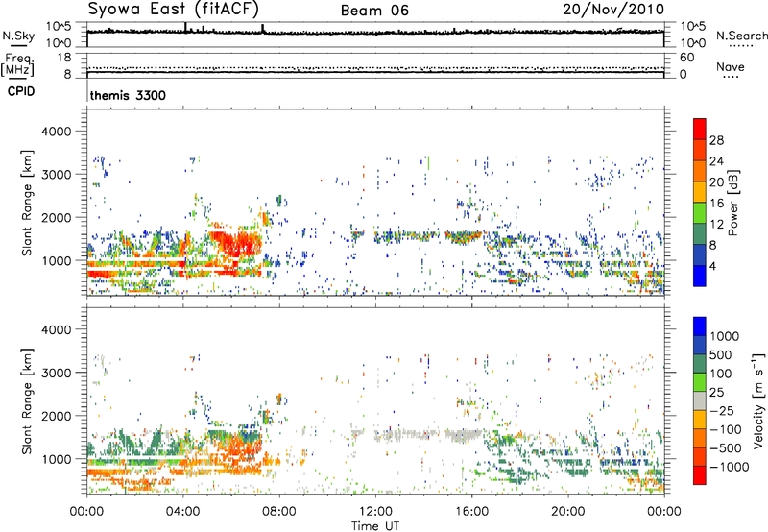
Task: Click the 'Nave' legend label
Action: point(731,67)
